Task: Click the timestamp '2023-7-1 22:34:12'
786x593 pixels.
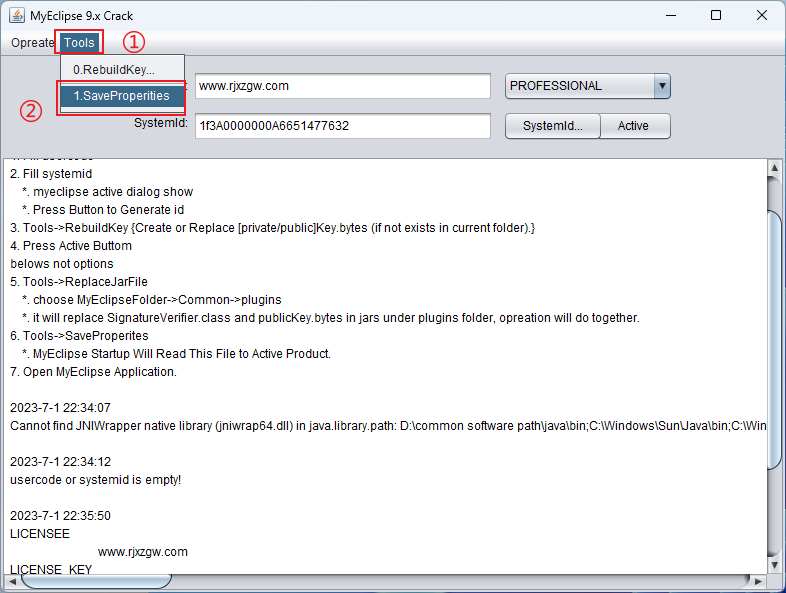Action: [x=60, y=463]
